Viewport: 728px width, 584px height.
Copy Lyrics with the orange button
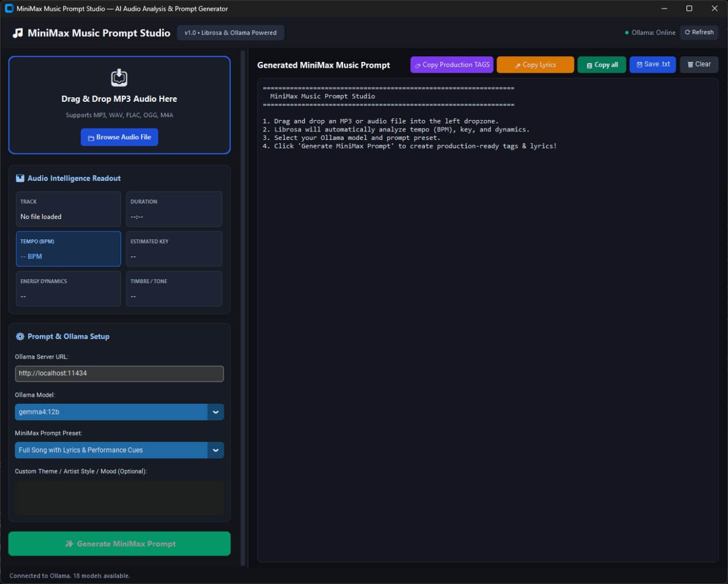(x=535, y=65)
